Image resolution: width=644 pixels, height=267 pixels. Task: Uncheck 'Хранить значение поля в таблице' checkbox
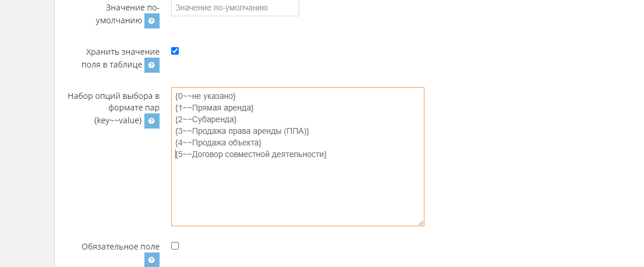click(x=175, y=51)
